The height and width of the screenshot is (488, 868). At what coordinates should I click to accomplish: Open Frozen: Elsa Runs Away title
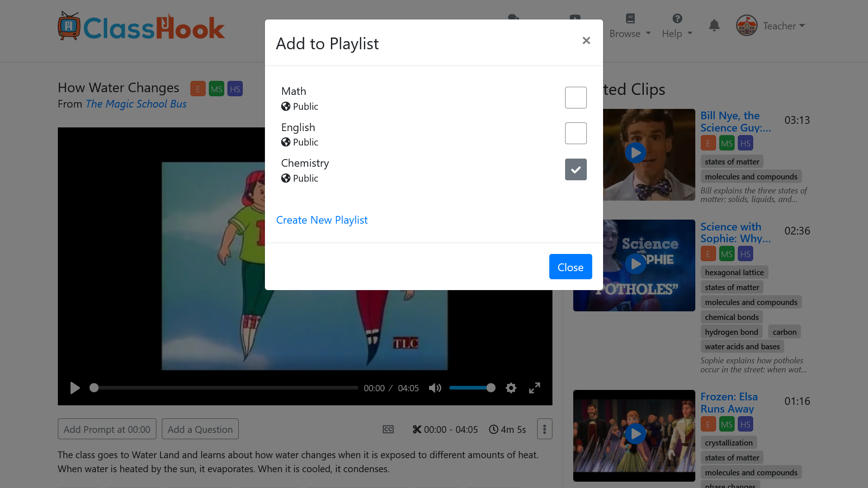click(x=729, y=403)
